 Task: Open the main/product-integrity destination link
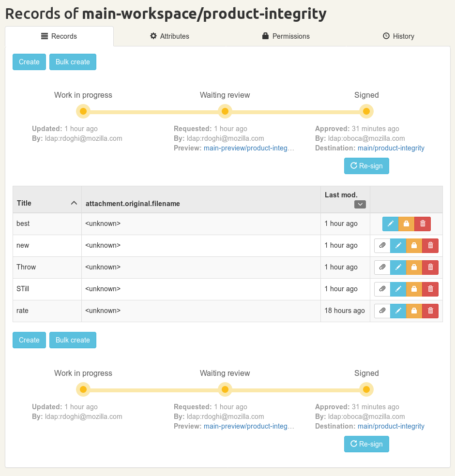[x=391, y=148]
